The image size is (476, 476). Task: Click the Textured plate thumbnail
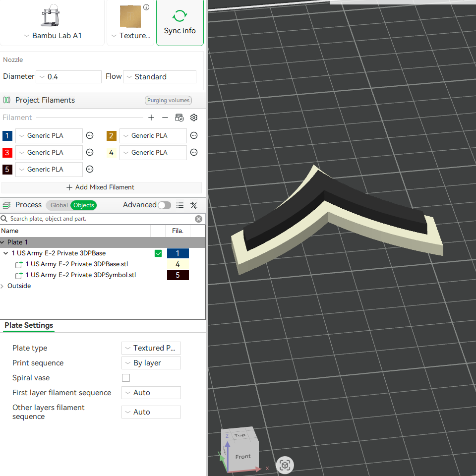click(x=130, y=16)
